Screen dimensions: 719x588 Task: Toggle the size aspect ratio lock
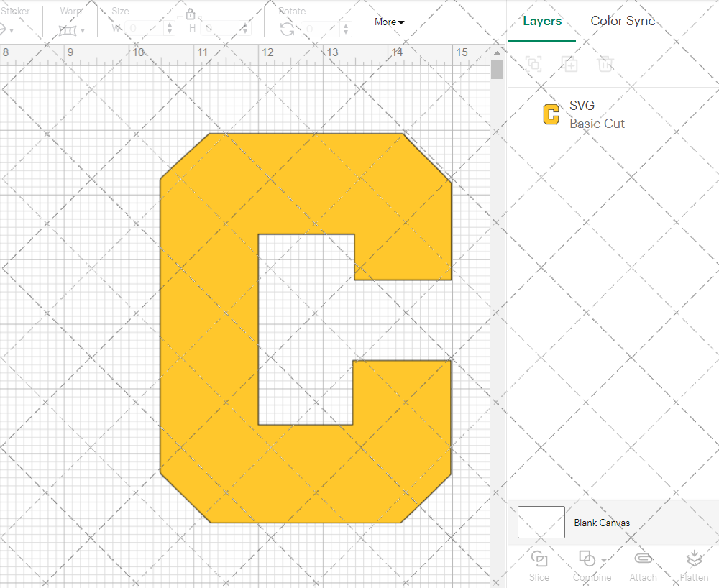coord(191,14)
